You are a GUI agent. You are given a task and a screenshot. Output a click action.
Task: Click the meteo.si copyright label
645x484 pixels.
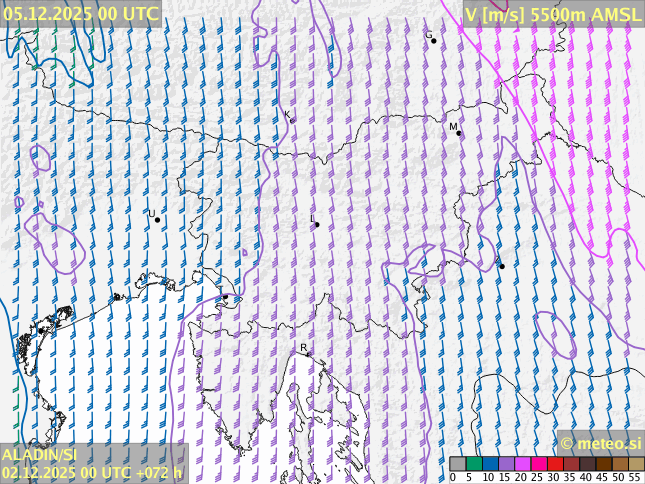pyautogui.click(x=600, y=443)
